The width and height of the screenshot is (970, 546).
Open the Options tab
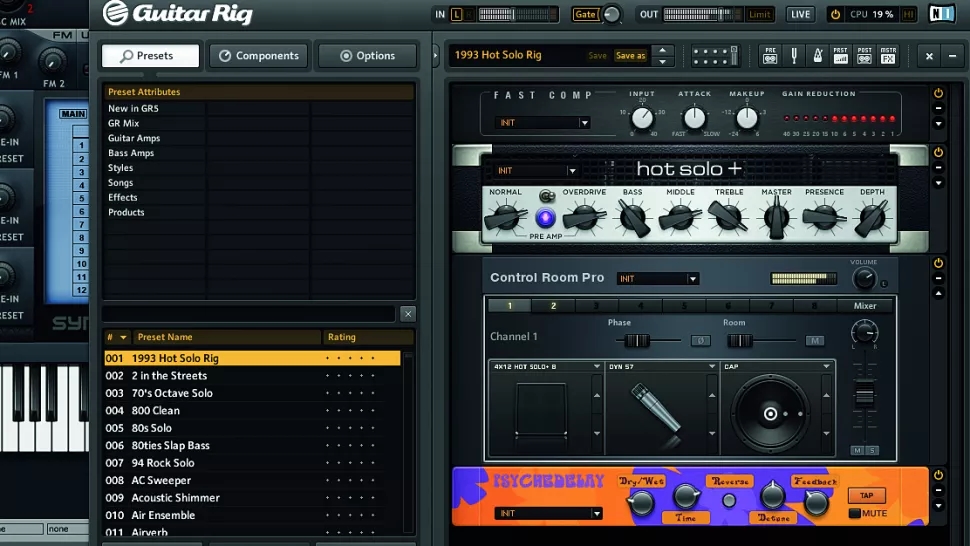[367, 56]
